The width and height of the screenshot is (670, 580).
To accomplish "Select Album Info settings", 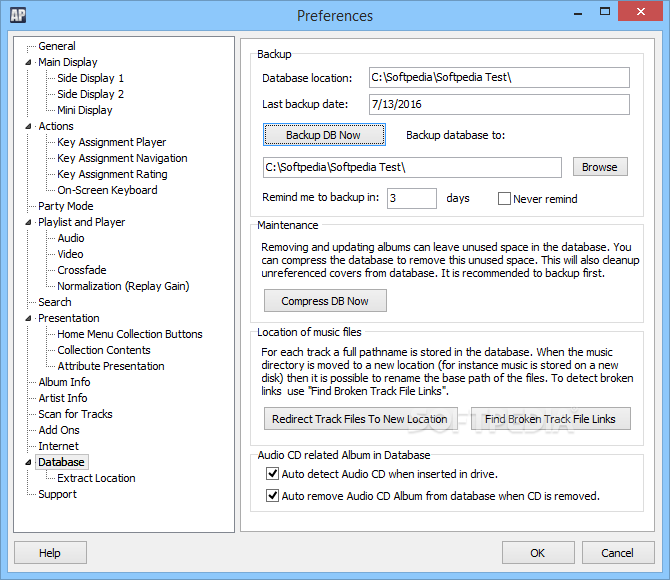I will [64, 382].
